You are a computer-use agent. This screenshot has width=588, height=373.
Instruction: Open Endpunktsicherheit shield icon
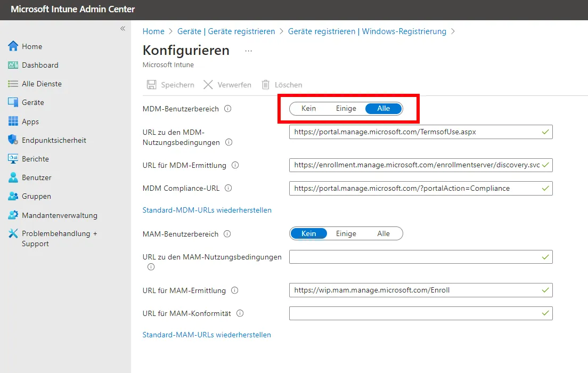tap(13, 140)
